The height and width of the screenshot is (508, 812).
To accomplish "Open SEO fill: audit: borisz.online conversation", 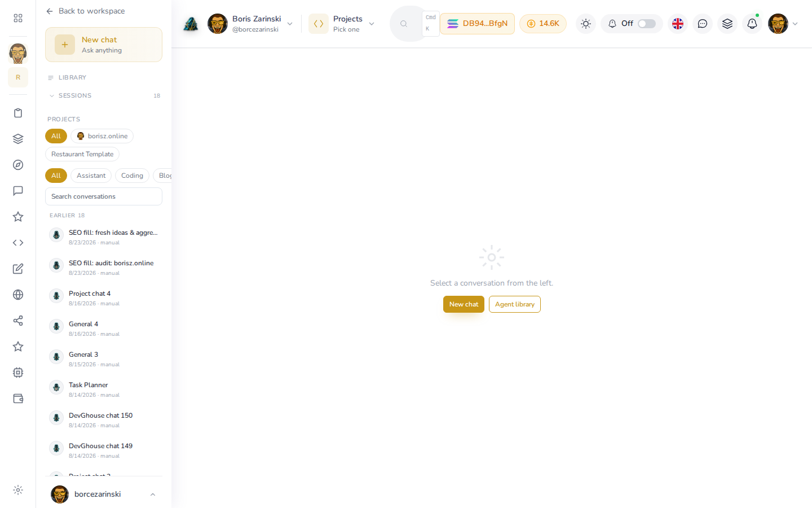I will click(104, 268).
